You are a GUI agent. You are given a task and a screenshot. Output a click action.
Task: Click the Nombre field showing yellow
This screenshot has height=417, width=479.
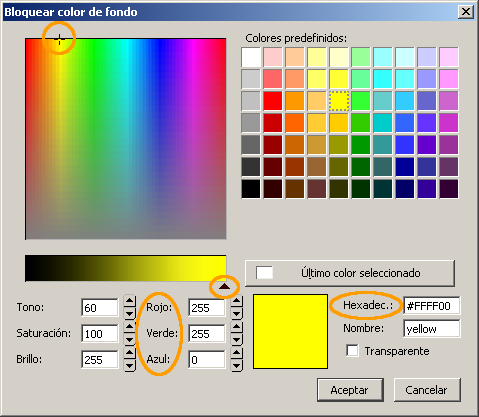[431, 329]
